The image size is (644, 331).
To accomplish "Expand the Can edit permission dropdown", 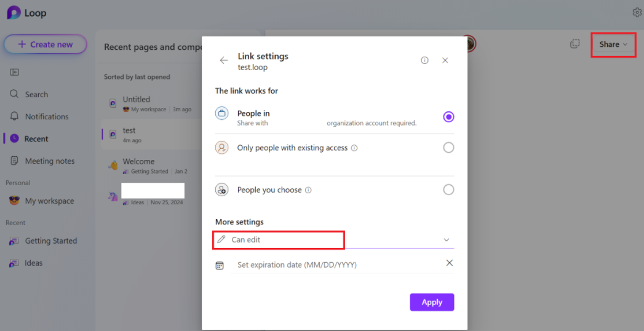I will tap(335, 240).
